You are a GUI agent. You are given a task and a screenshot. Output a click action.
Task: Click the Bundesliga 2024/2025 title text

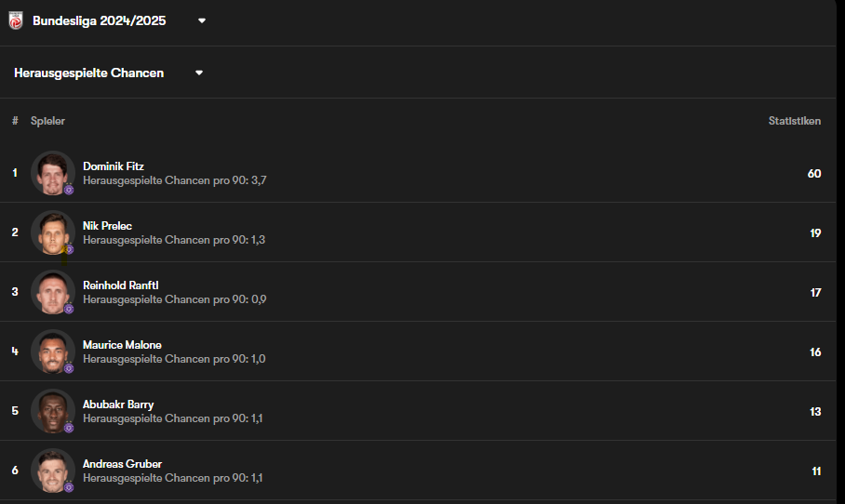click(100, 20)
